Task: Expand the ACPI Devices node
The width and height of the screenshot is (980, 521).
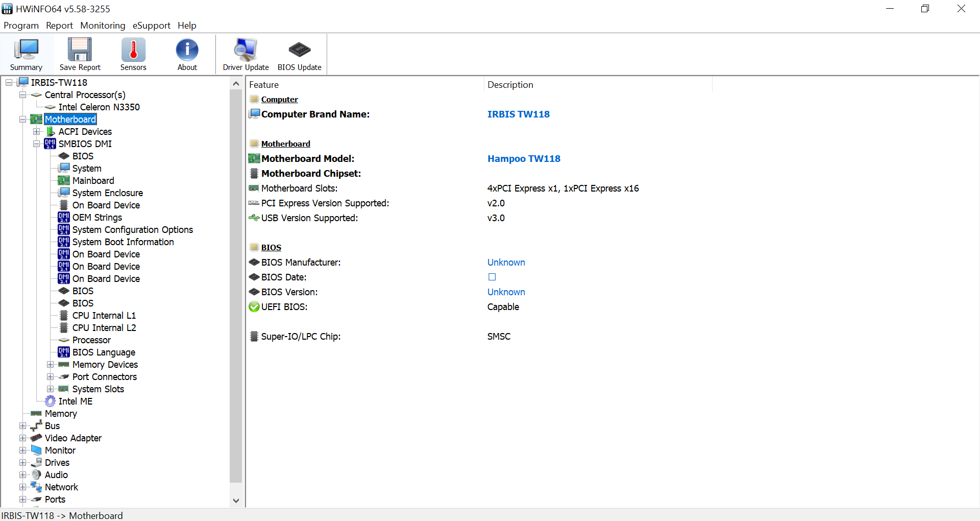Action: coord(36,132)
